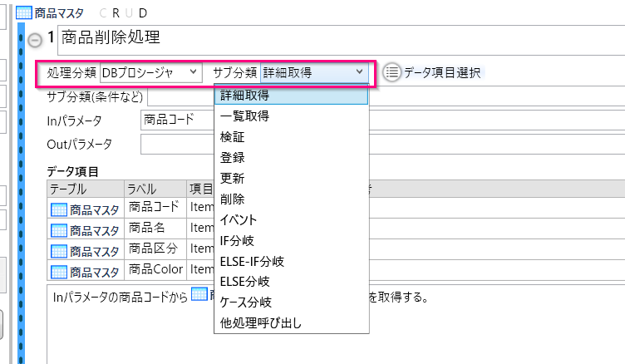Click table icon in 商品区分 row
Screen dimensions: 625x364
pyautogui.click(x=59, y=251)
